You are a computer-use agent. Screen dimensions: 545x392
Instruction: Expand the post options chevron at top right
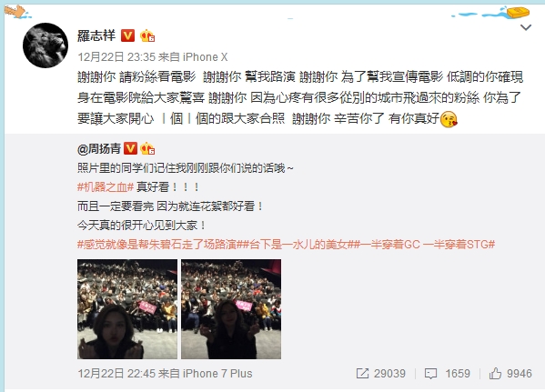(x=526, y=27)
